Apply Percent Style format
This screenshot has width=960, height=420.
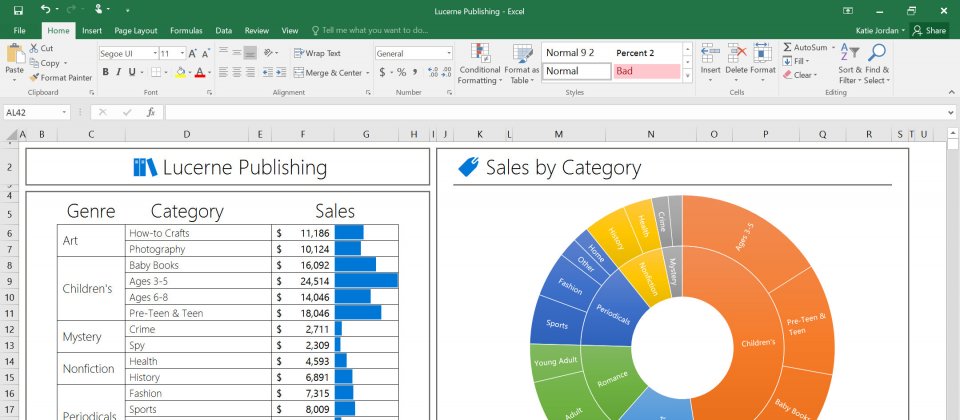tap(402, 72)
